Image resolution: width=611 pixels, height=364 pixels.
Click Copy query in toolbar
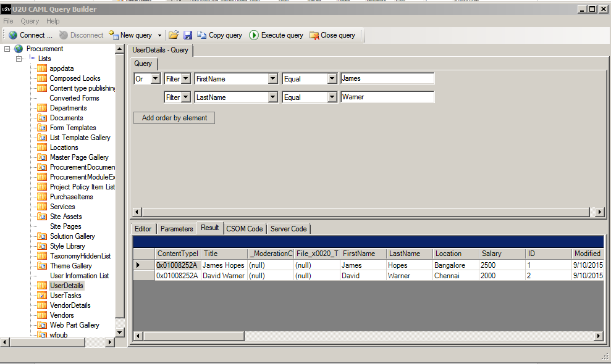click(x=219, y=35)
